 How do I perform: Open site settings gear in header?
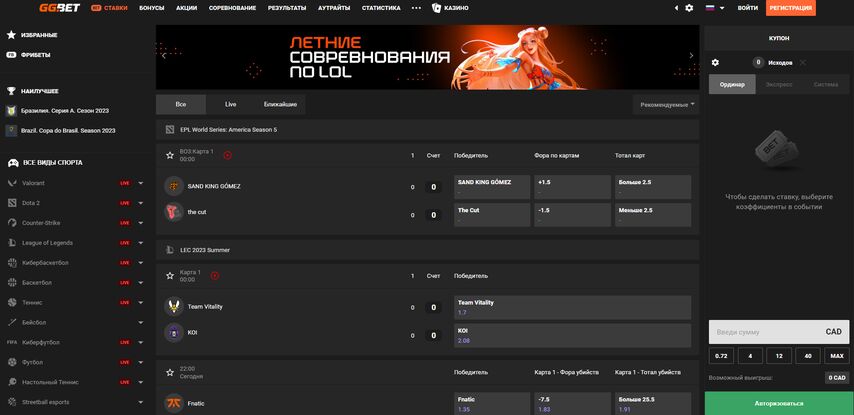tap(690, 8)
